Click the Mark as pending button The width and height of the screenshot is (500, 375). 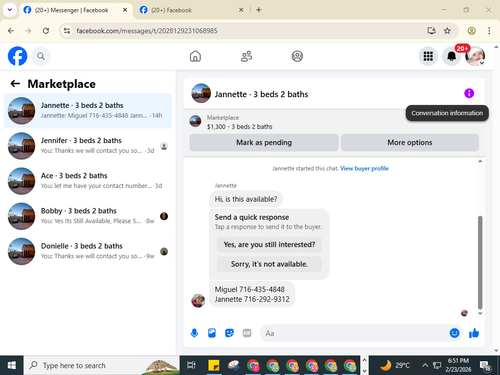264,143
